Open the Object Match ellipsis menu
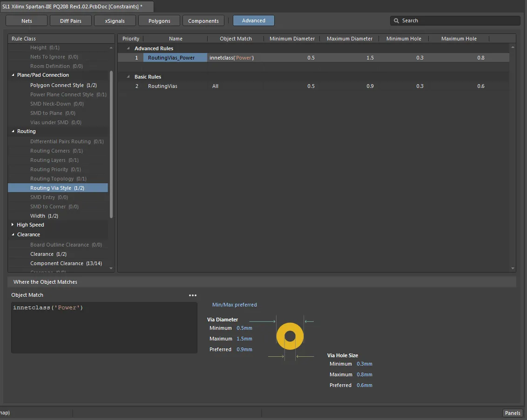The image size is (527, 420). pos(193,295)
